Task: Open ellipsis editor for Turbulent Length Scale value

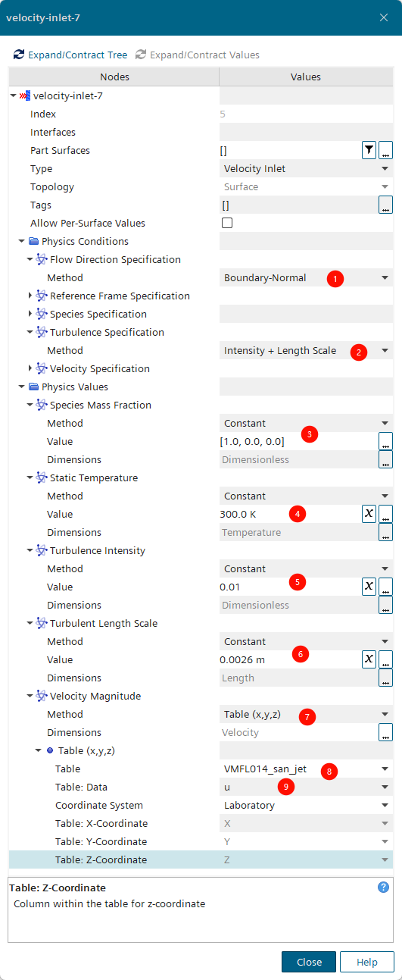Action: coord(385,659)
